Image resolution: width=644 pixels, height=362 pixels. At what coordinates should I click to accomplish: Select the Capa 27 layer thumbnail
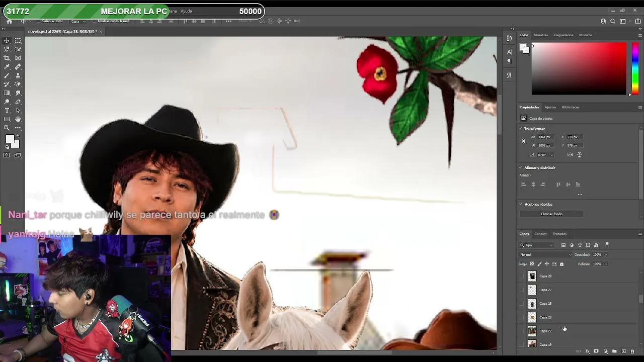[x=532, y=290]
